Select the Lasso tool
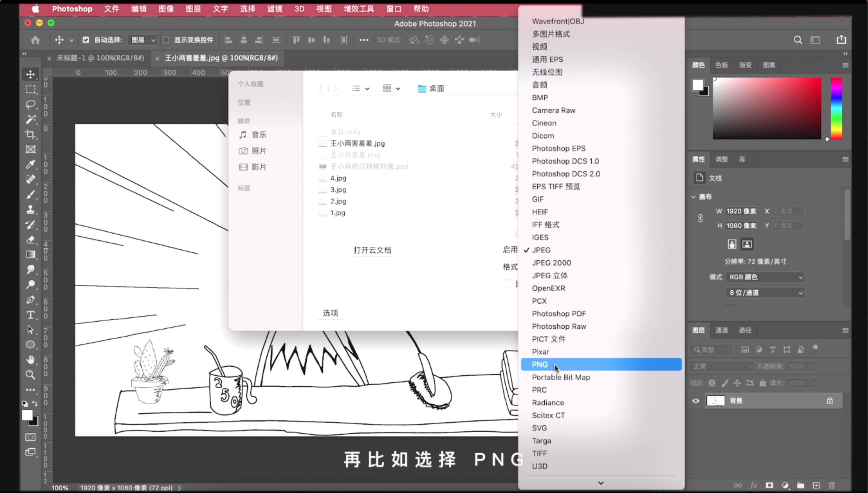This screenshot has width=868, height=493. pos(31,104)
